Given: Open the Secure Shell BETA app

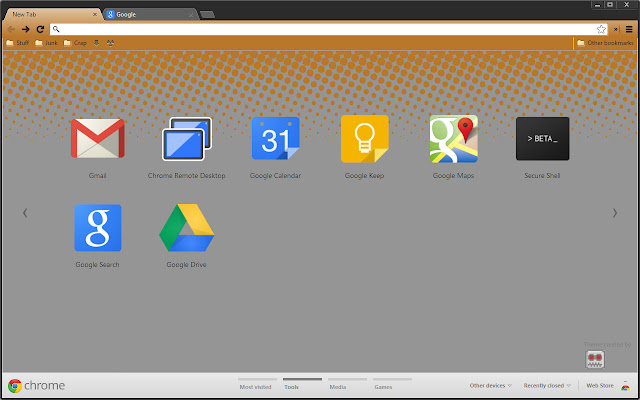Looking at the screenshot, I should (542, 139).
